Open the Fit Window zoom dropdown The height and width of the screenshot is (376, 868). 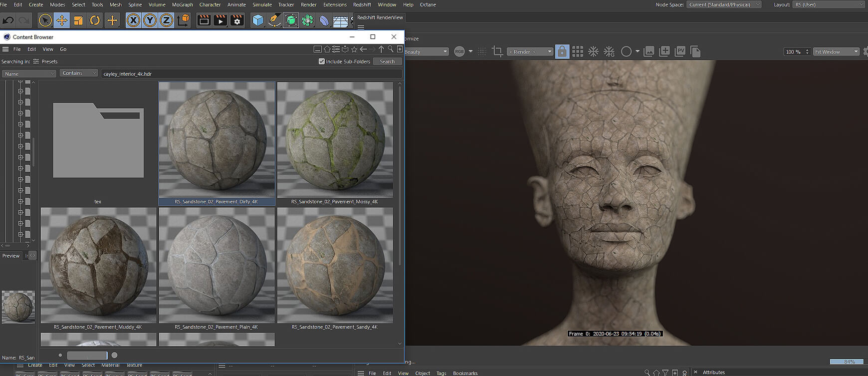tap(837, 51)
